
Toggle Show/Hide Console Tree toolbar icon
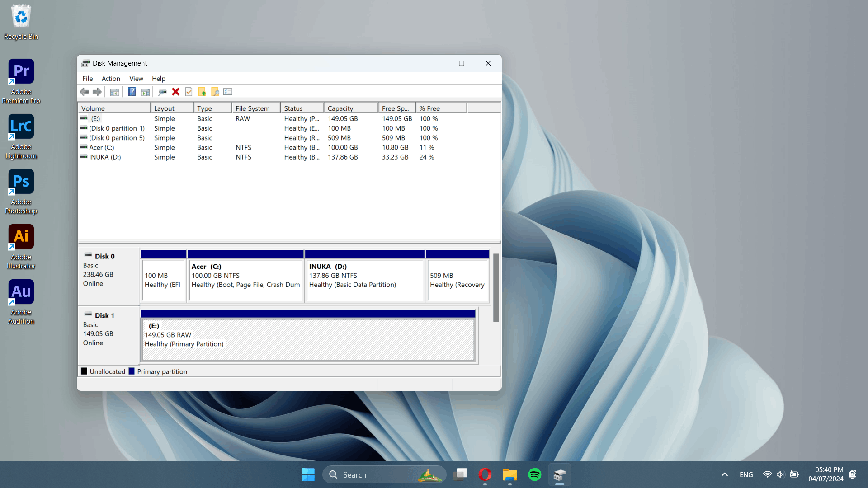[115, 92]
